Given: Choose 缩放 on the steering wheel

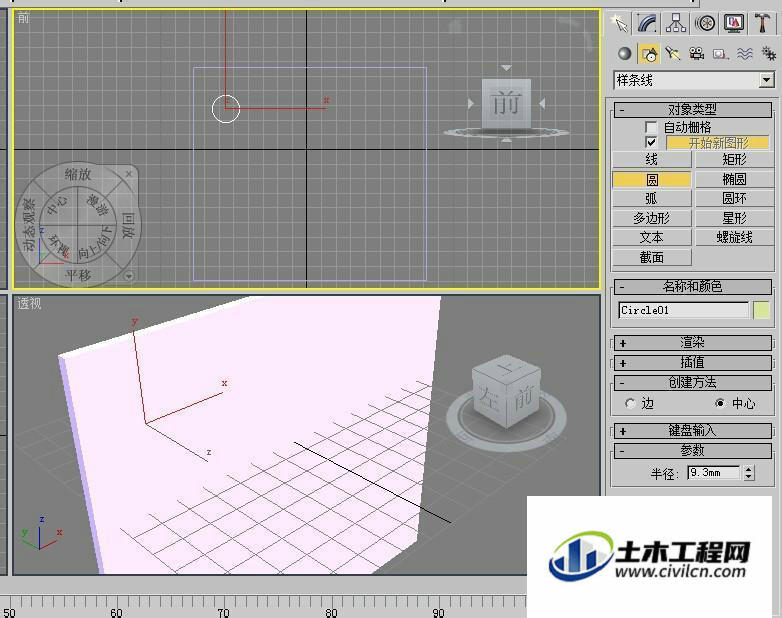Looking at the screenshot, I should (x=78, y=174).
